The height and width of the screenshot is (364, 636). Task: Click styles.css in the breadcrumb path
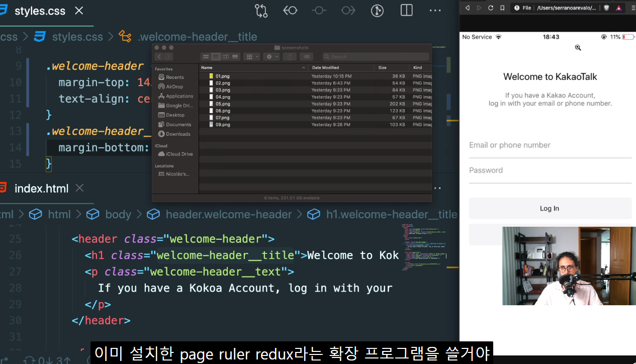coord(77,37)
